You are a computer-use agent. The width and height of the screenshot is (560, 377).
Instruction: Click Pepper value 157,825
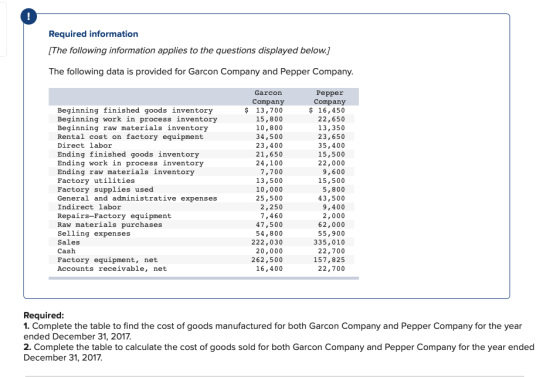point(329,260)
